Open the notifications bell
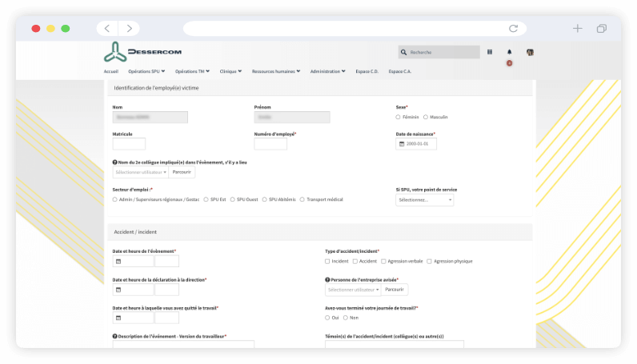637x364 pixels. tap(509, 52)
